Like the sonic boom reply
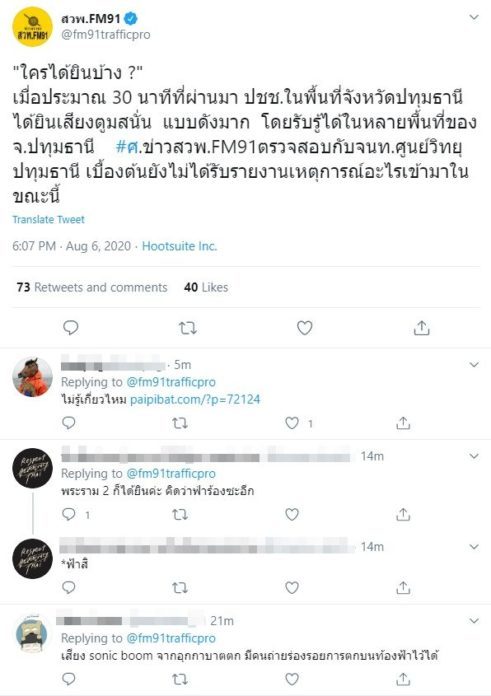 [x=292, y=679]
